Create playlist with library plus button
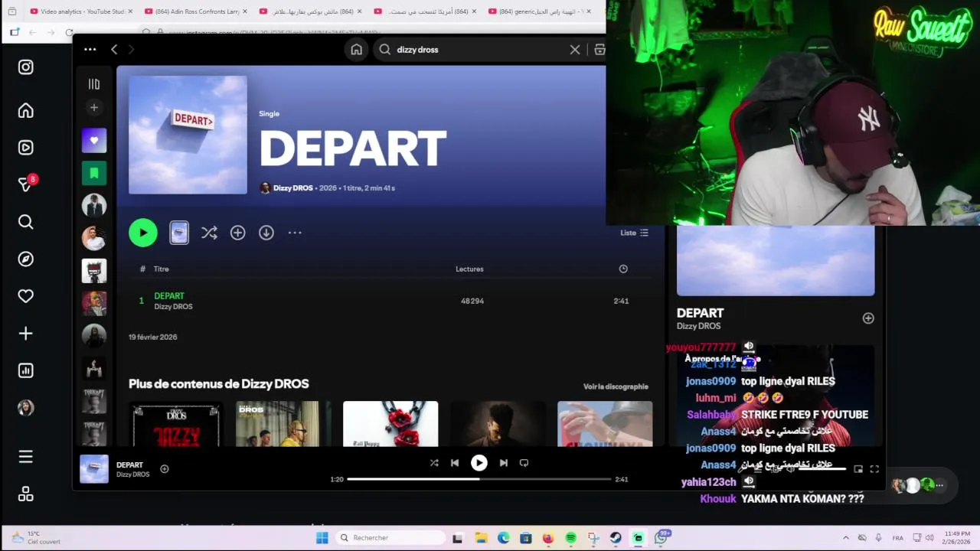980x551 pixels. (x=94, y=108)
